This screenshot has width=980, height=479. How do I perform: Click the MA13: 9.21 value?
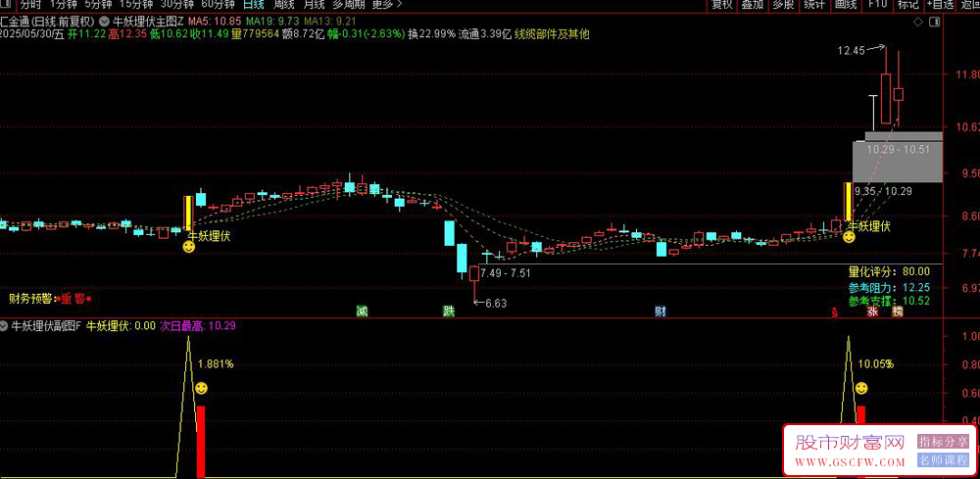(x=330, y=22)
